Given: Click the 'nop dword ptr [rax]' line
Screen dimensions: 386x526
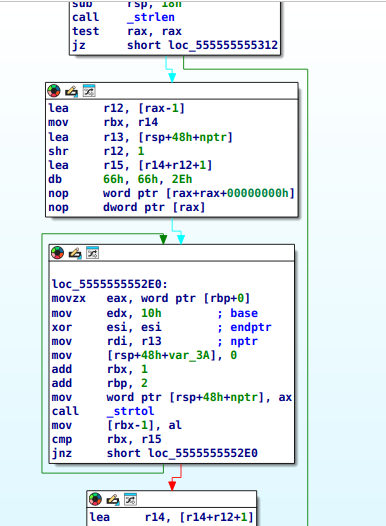Looking at the screenshot, I should (127, 207).
